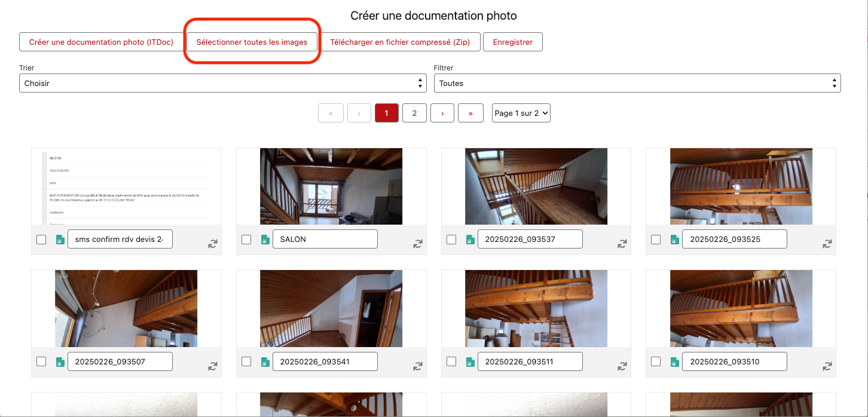868x417 pixels.
Task: Edit the 20250226_093541 name field
Action: (x=325, y=361)
